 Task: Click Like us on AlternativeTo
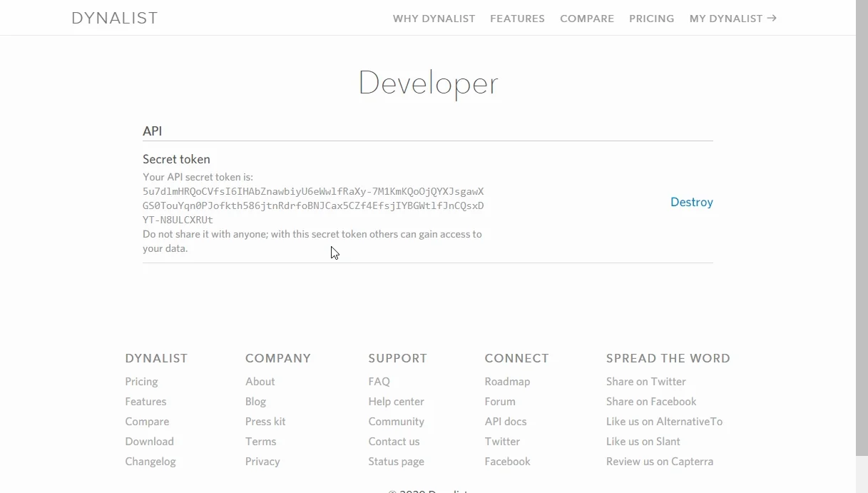664,422
